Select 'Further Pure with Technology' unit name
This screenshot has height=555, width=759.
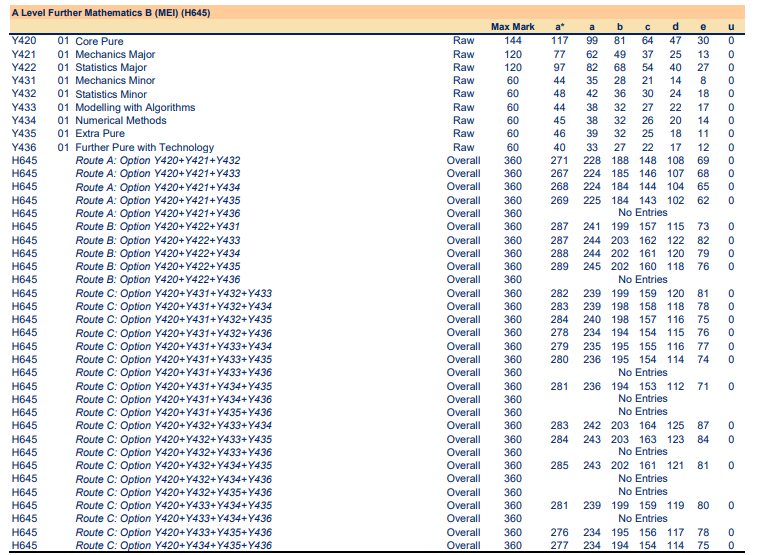pyautogui.click(x=145, y=147)
